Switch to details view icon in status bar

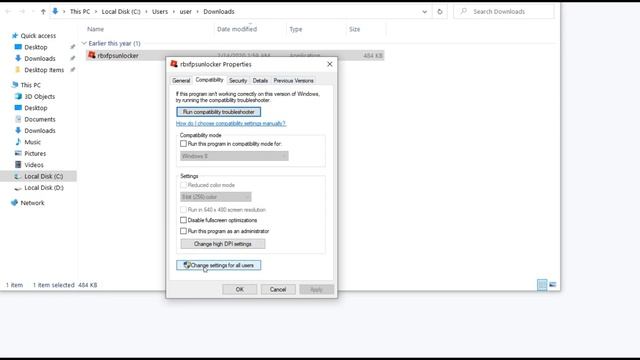coord(542,284)
